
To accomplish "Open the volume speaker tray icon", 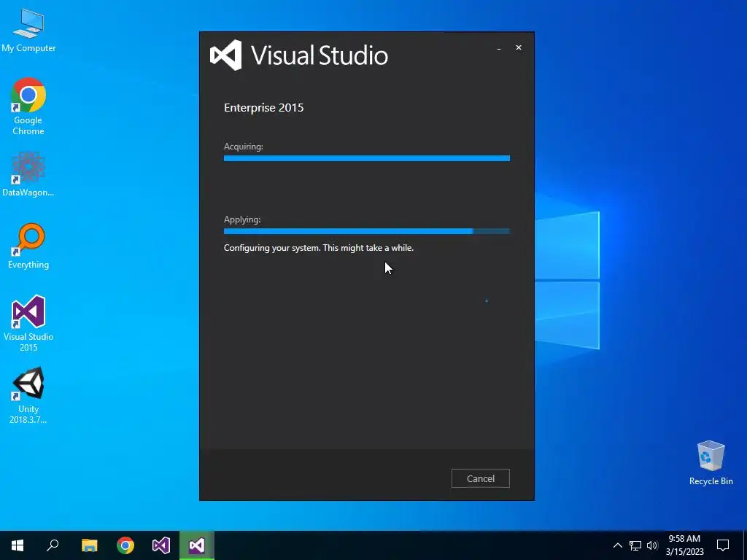I will click(x=652, y=545).
